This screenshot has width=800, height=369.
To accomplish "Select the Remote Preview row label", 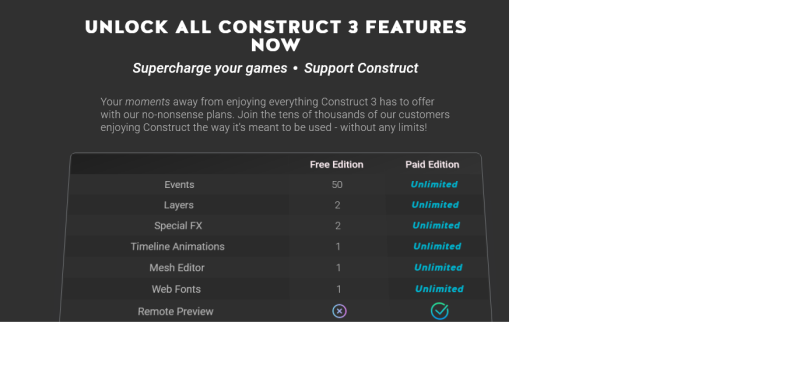I will click(x=176, y=311).
